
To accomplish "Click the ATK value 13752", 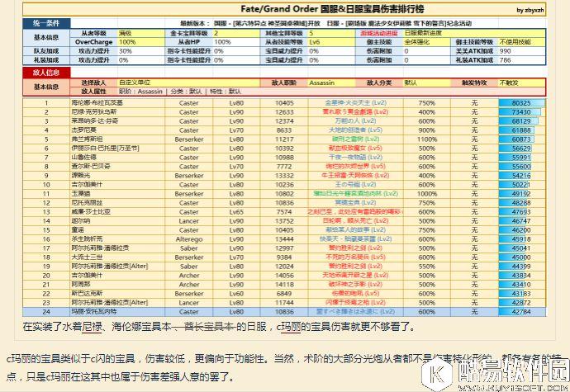I will coord(284,221).
